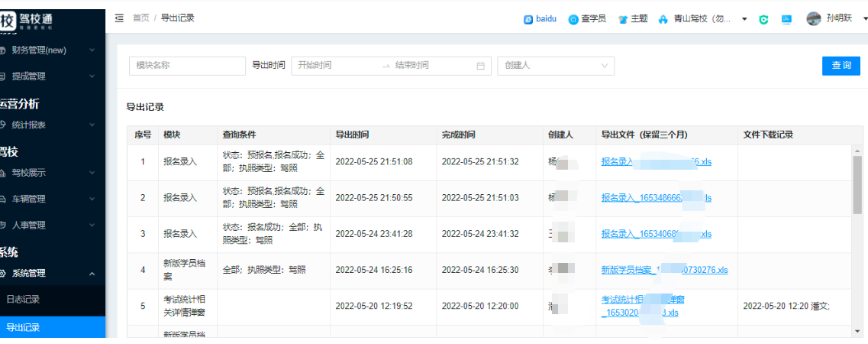Click the 查询条件 column header
This screenshot has width=868, height=344.
tap(239, 135)
